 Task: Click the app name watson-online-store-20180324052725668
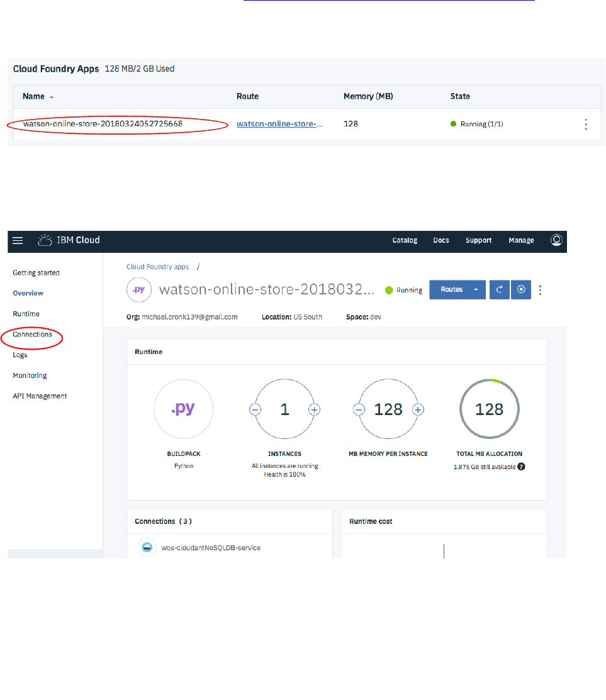point(103,124)
